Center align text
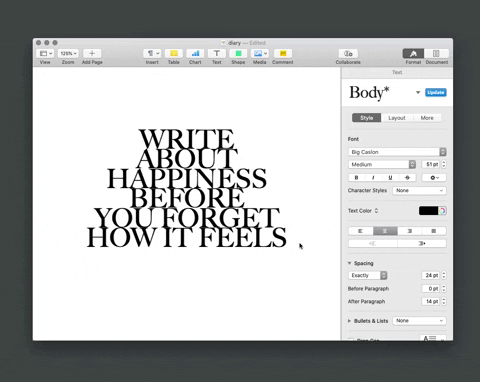Screen dimensions: 480x382 pyautogui.click(x=385, y=231)
